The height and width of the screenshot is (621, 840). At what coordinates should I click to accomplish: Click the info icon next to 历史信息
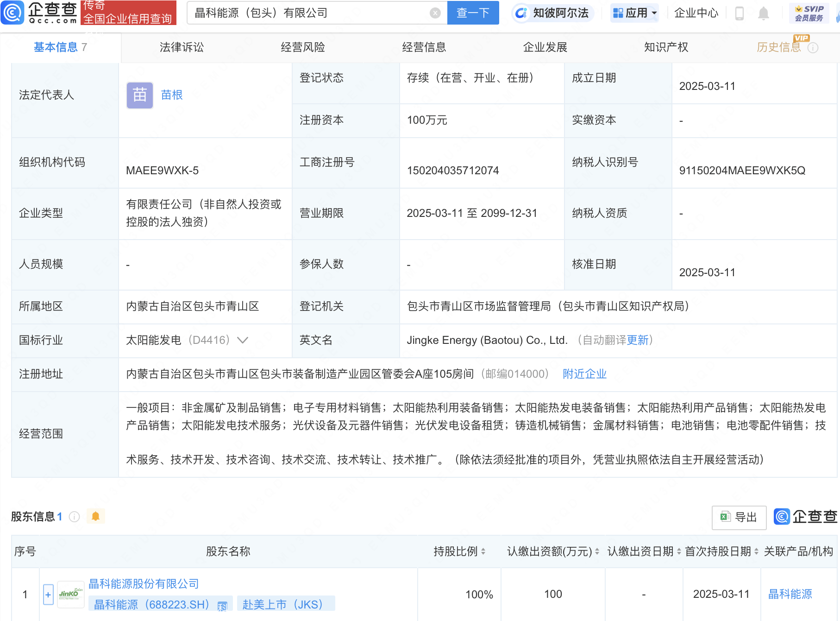click(x=813, y=48)
